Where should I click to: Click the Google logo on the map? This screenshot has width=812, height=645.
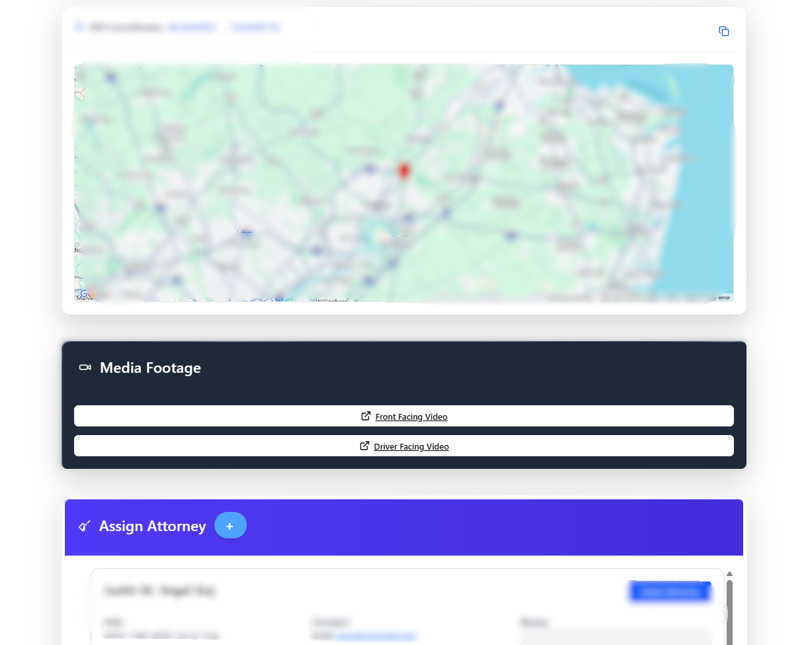point(83,293)
